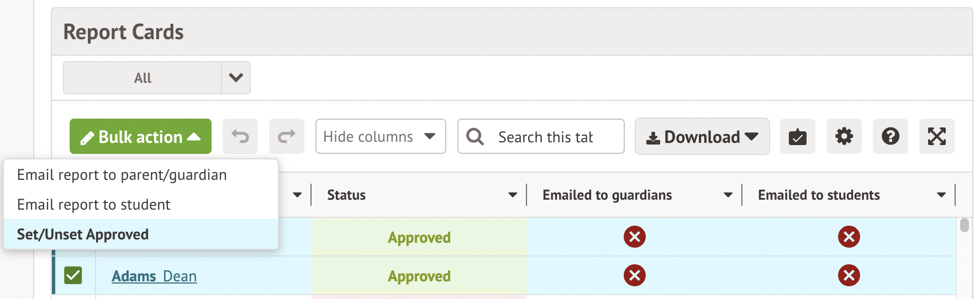This screenshot has width=980, height=299.
Task: Uncheck the Adams Dean row checkbox
Action: 73,275
